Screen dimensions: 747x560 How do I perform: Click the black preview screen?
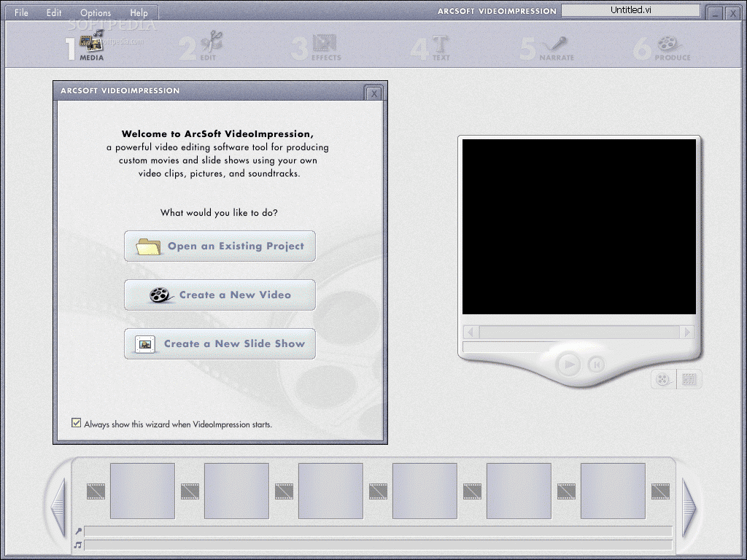[578, 227]
